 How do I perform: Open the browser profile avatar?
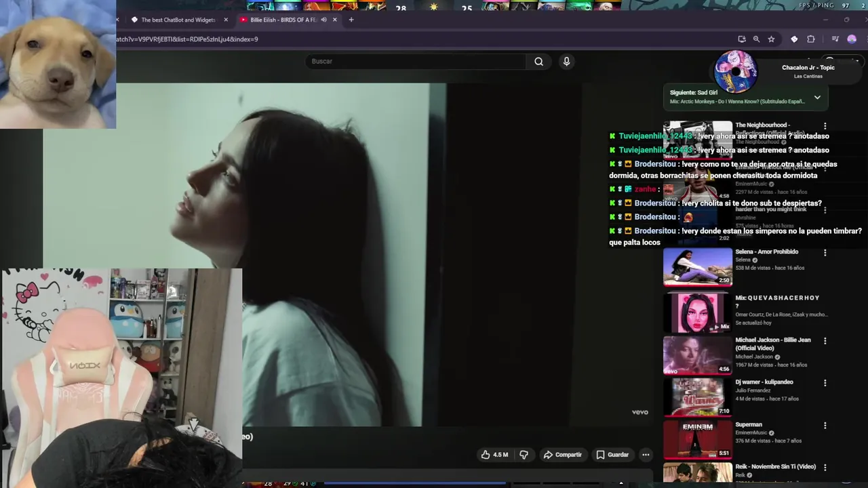(852, 39)
